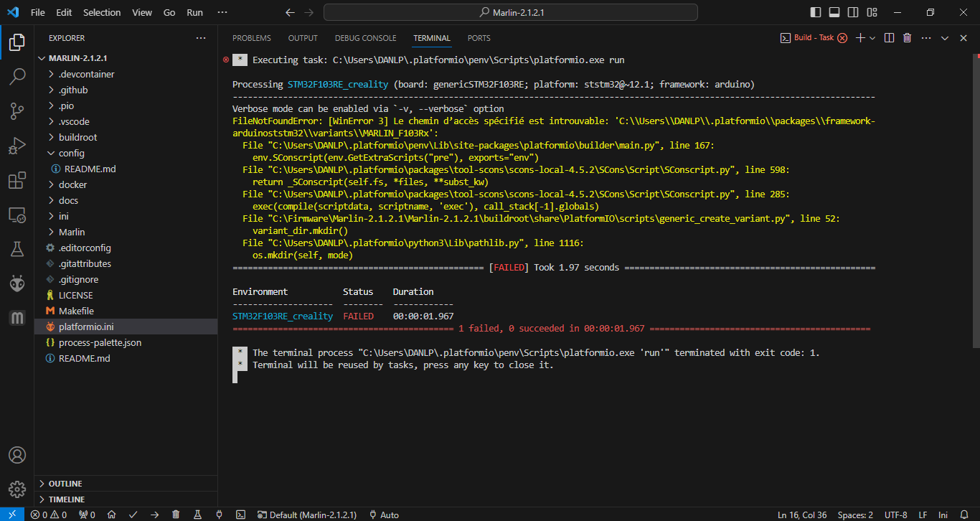The height and width of the screenshot is (521, 980).
Task: Toggle the bottom panel layout
Action: (x=834, y=12)
